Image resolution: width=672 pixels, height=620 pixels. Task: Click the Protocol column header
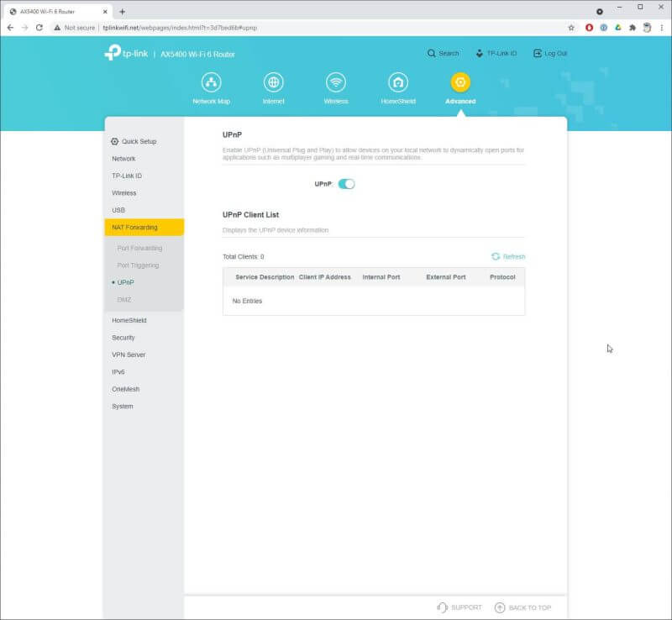point(502,277)
